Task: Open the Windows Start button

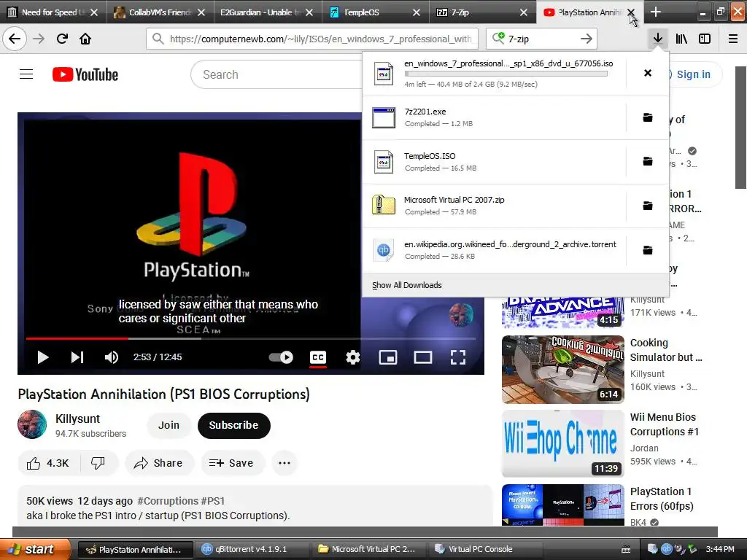Action: click(x=35, y=549)
